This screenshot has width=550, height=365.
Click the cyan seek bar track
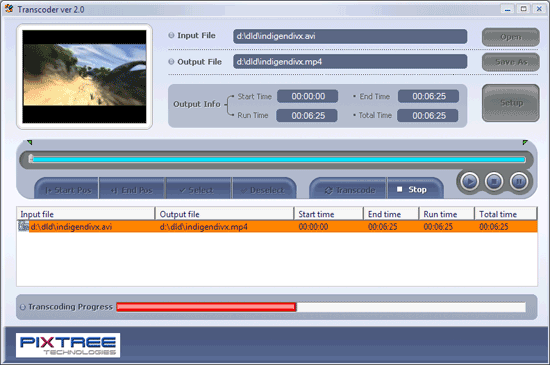[279, 160]
